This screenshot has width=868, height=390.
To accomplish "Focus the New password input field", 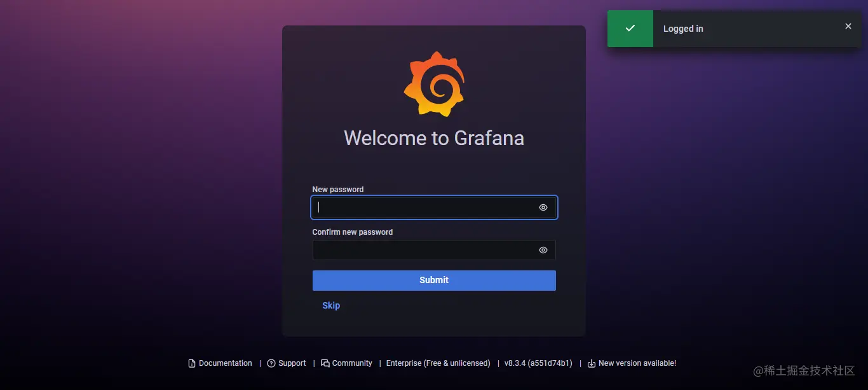I will pos(434,207).
